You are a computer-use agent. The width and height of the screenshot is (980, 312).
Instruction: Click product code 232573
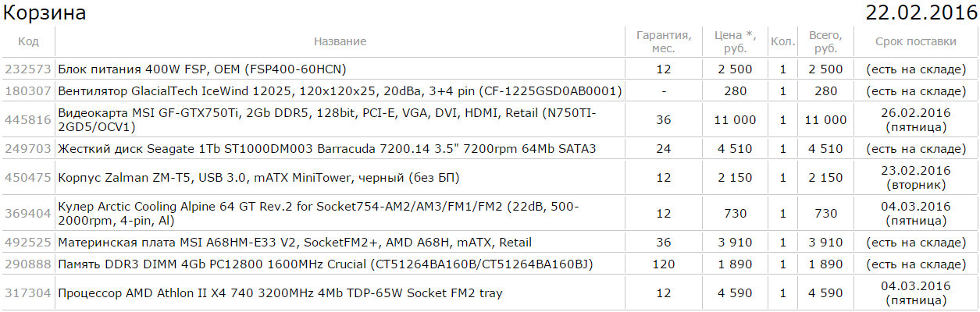pyautogui.click(x=28, y=69)
